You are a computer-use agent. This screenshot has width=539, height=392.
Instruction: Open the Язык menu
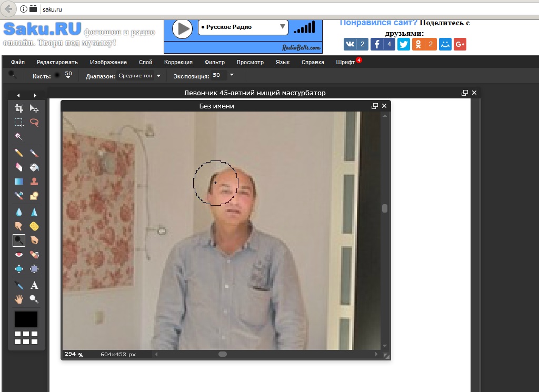tap(283, 62)
